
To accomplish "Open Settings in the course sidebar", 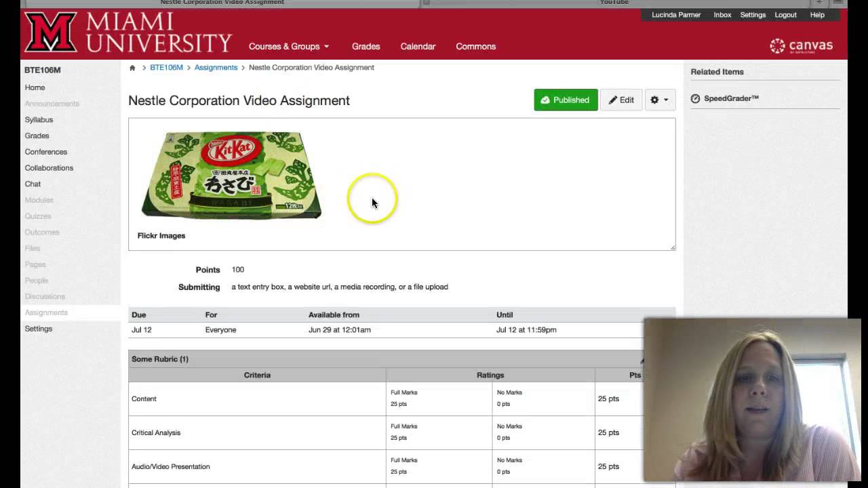I will coord(39,329).
